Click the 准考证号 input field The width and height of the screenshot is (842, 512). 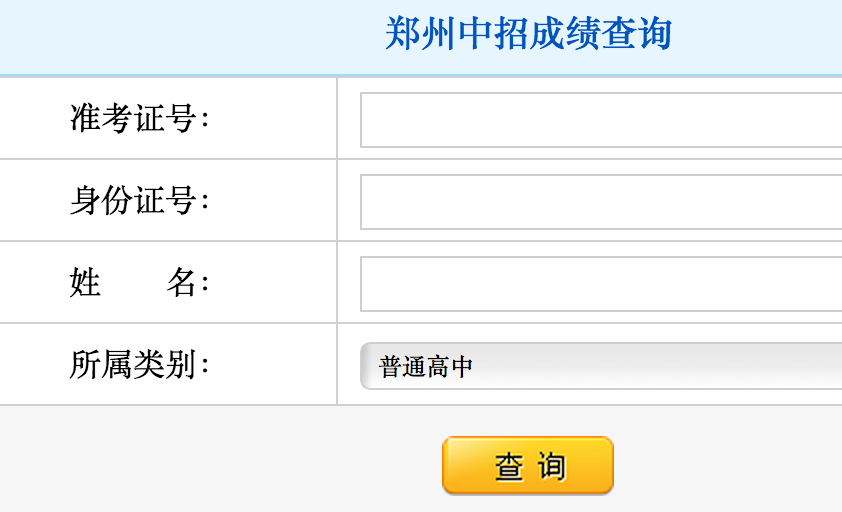600,120
